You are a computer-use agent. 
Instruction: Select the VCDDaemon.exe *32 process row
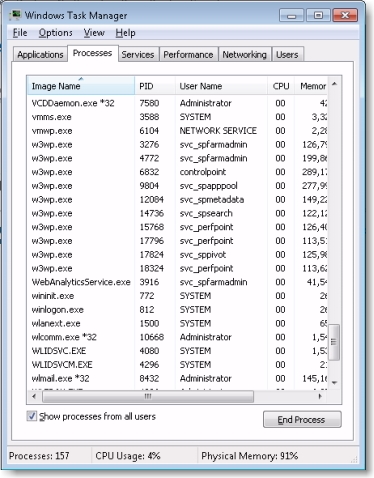(177, 103)
